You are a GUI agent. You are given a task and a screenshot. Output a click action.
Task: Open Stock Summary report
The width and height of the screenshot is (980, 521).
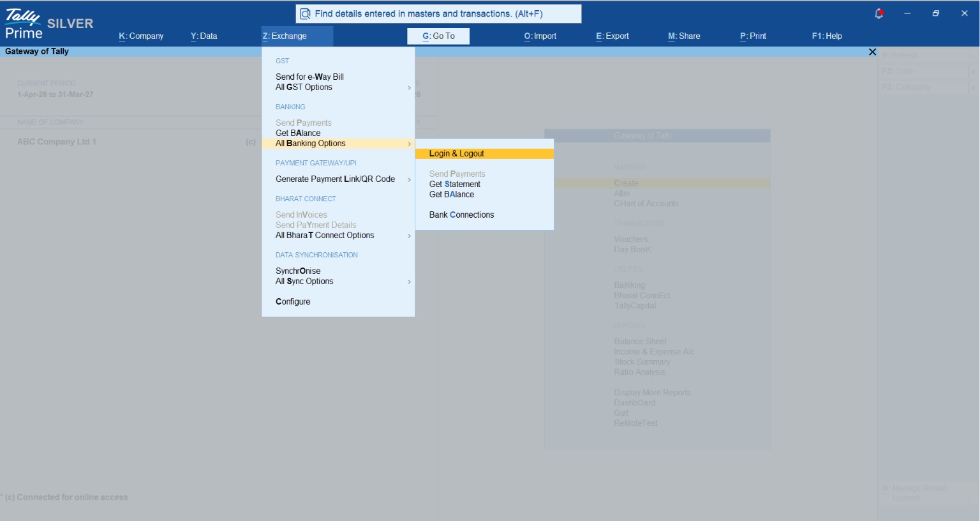point(642,362)
